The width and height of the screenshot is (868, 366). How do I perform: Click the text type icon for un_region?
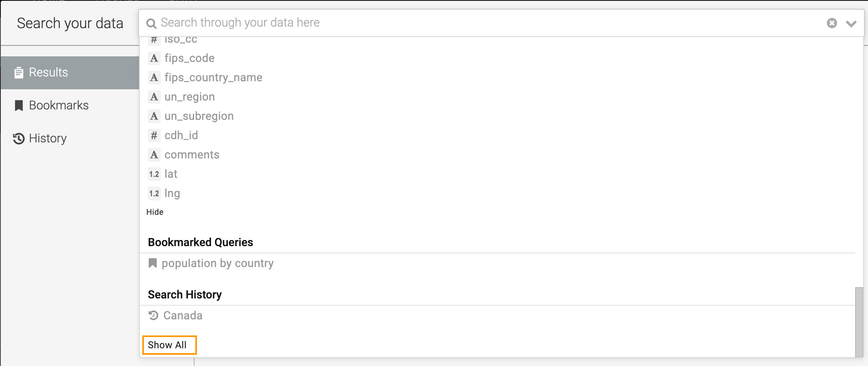pyautogui.click(x=154, y=97)
